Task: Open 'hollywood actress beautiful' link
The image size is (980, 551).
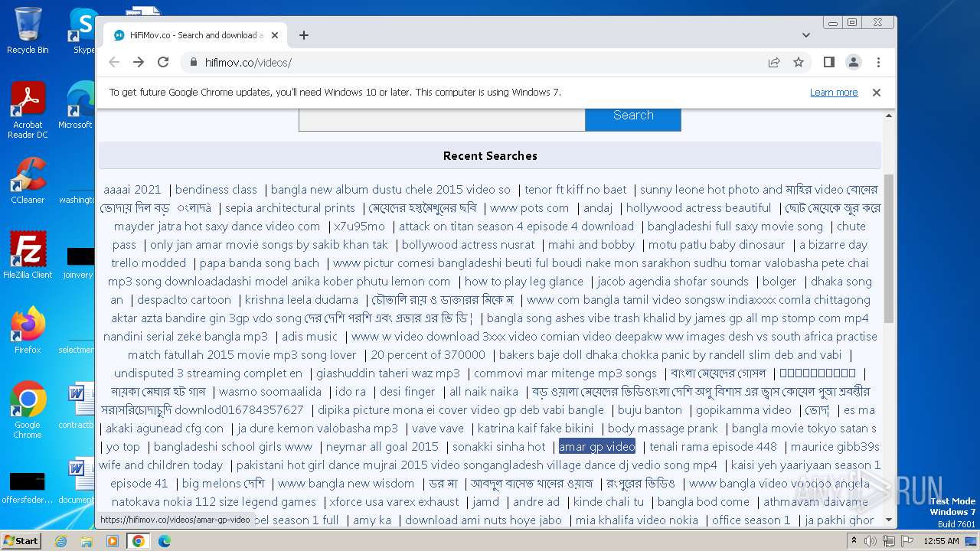Action: (698, 208)
